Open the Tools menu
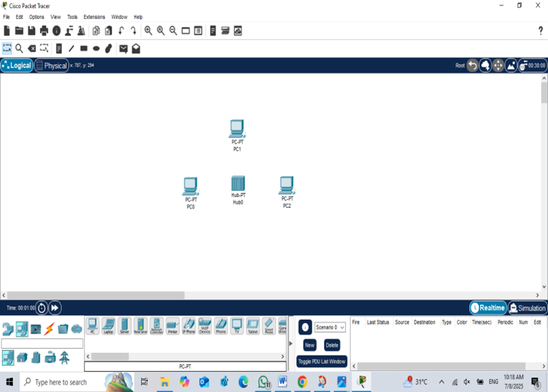This screenshot has height=392, width=548. point(72,17)
